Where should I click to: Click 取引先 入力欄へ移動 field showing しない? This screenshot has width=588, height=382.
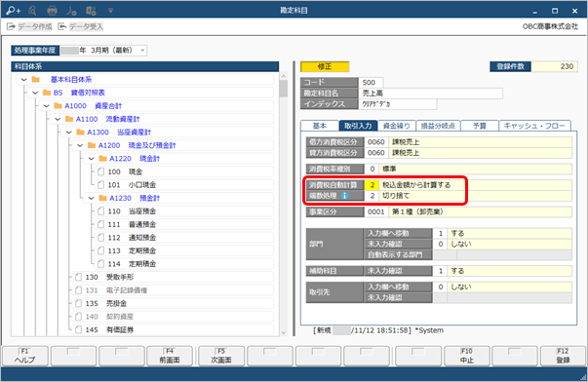pos(503,286)
